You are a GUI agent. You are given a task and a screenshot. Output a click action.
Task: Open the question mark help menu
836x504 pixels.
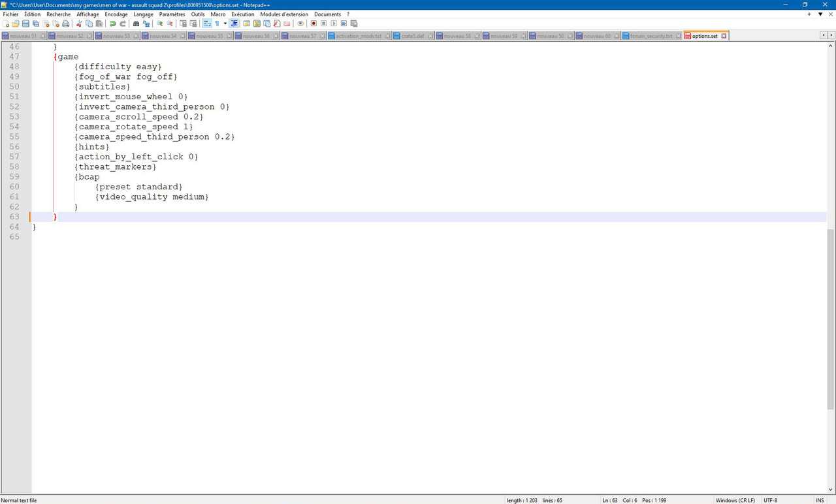(x=347, y=14)
